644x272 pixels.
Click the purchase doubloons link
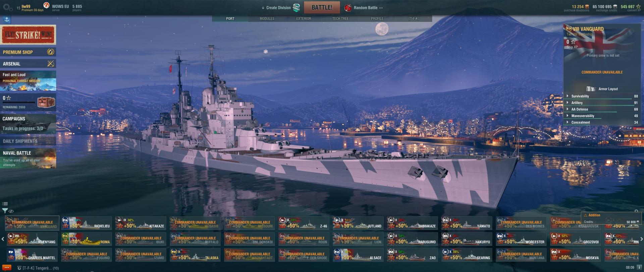pyautogui.click(x=576, y=10)
